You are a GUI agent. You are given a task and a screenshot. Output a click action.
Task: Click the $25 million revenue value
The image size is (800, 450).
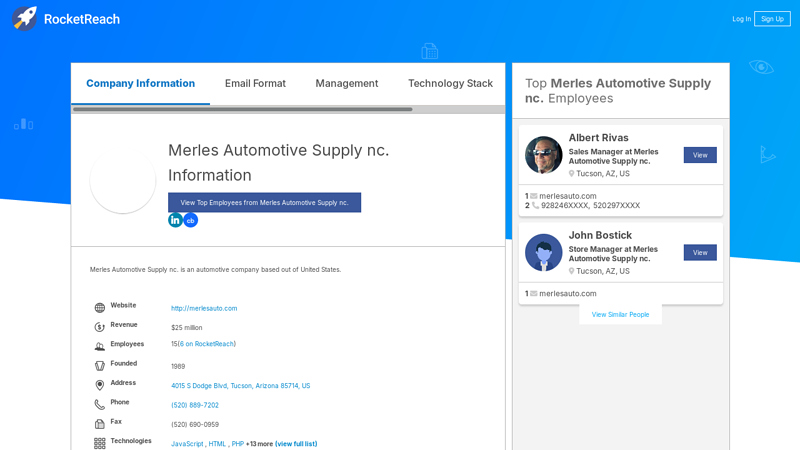(x=187, y=328)
